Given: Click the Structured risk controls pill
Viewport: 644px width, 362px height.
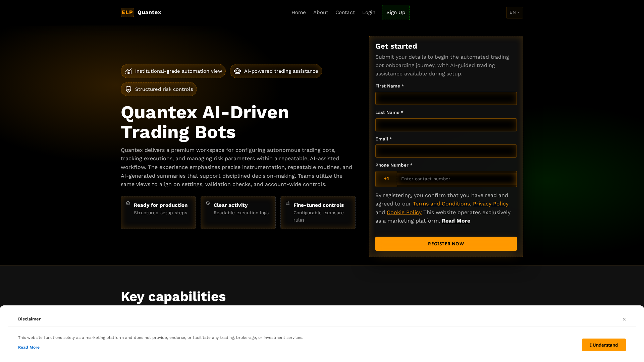Looking at the screenshot, I should [x=159, y=89].
